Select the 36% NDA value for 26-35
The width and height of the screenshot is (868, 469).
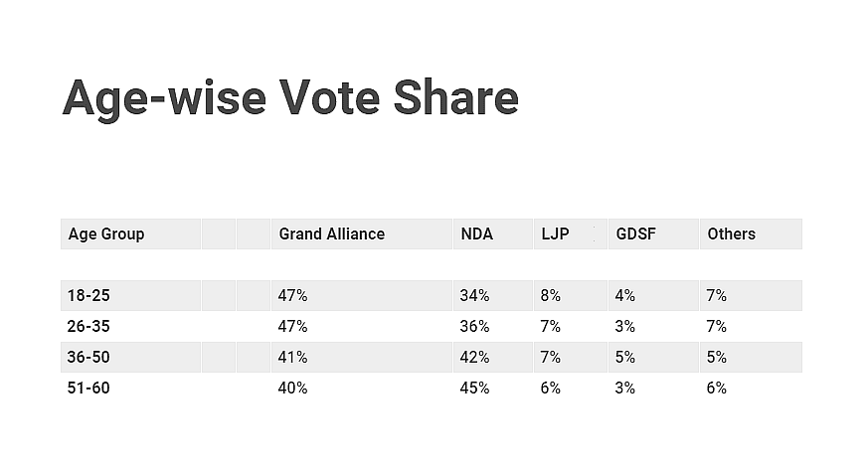pos(474,326)
